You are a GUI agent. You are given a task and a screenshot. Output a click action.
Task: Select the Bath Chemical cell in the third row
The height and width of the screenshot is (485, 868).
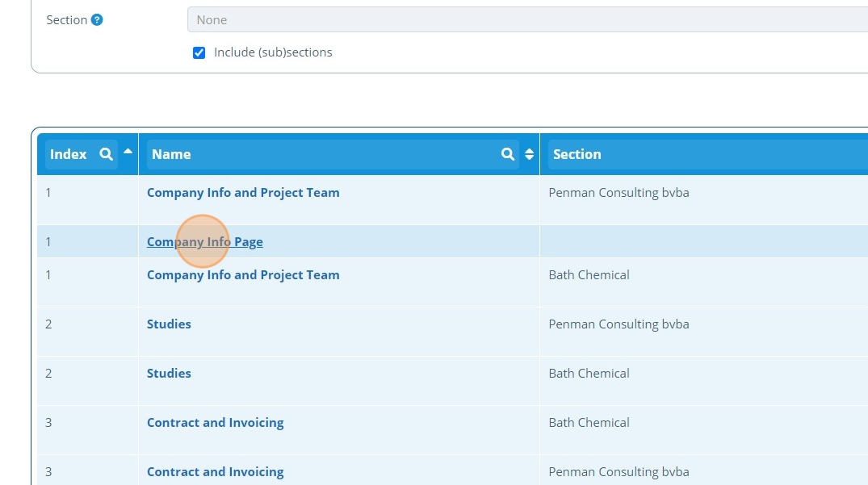[x=589, y=275]
